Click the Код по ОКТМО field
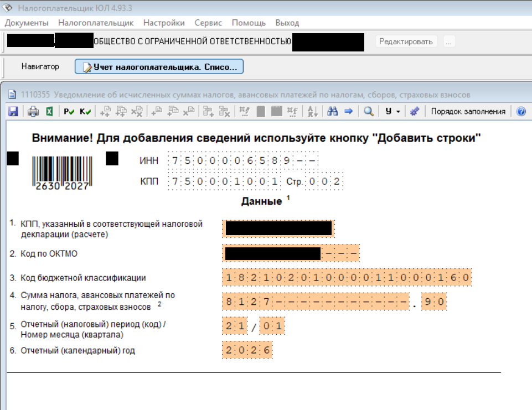Screen dimensions: 532x410 291,253
